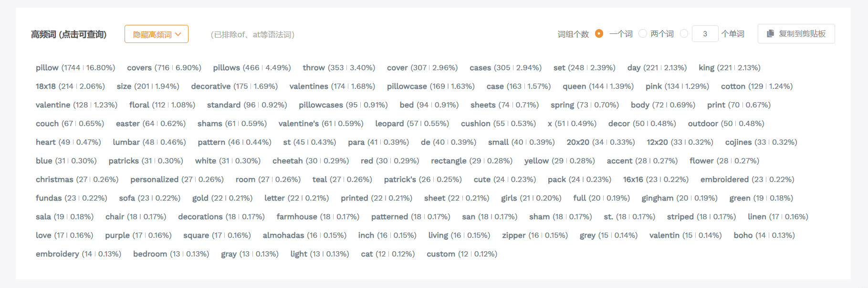This screenshot has height=288, width=868.
Task: Query the keyword "embroidered"
Action: 724,180
